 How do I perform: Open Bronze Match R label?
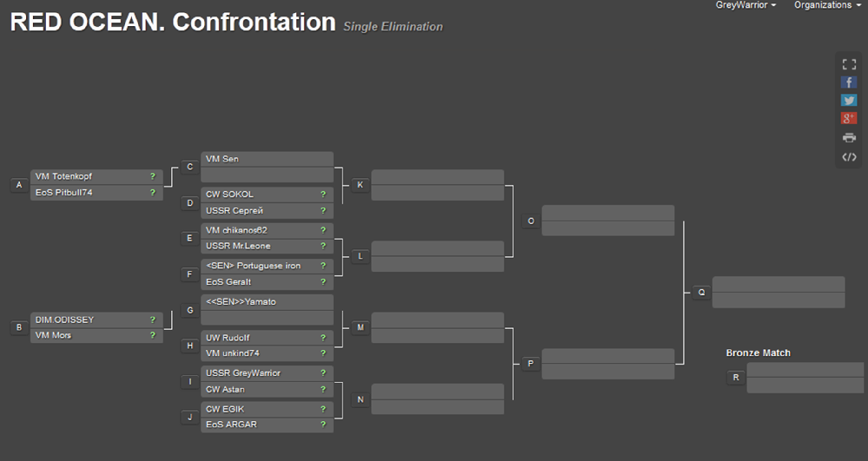736,378
